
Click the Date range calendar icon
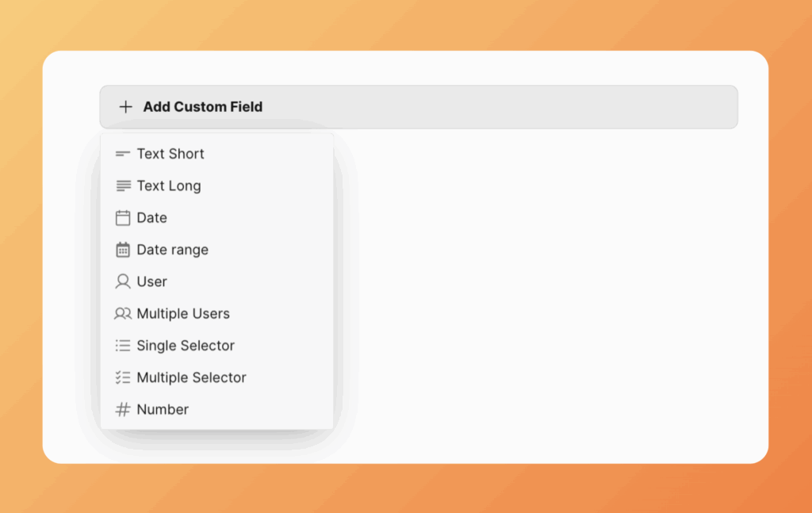click(123, 250)
